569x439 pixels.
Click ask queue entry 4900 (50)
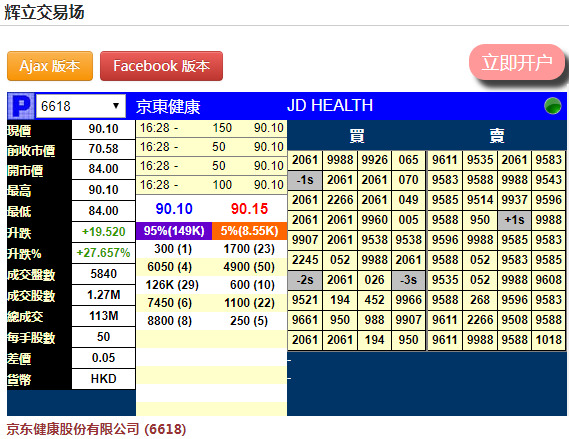pyautogui.click(x=249, y=267)
